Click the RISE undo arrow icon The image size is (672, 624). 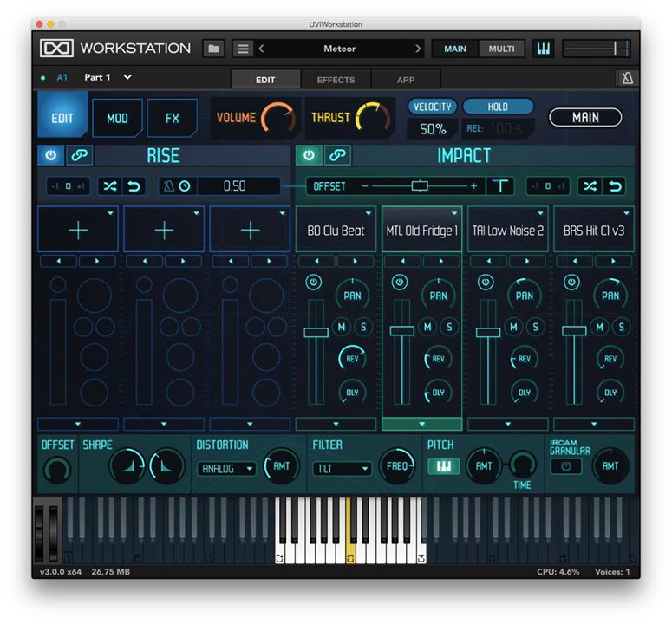(134, 186)
